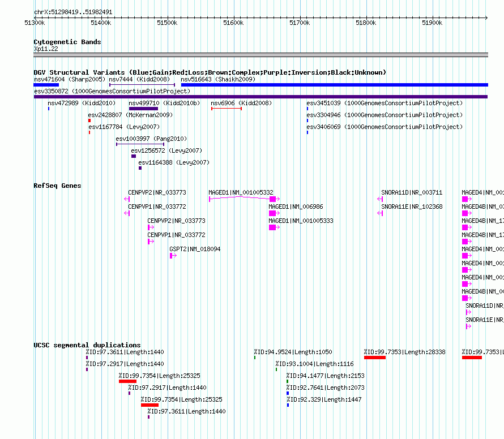Click the Xp11.22 band label

[x=46, y=49]
